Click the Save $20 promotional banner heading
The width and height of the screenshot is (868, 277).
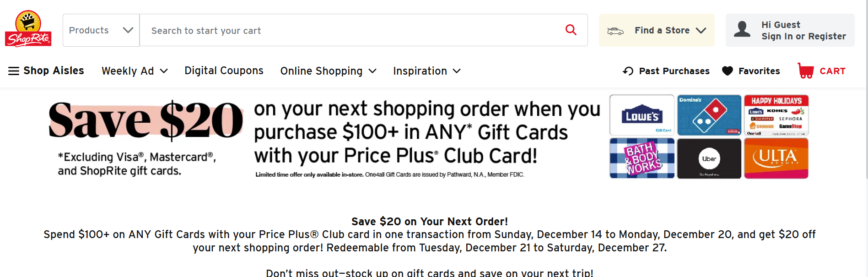[146, 120]
